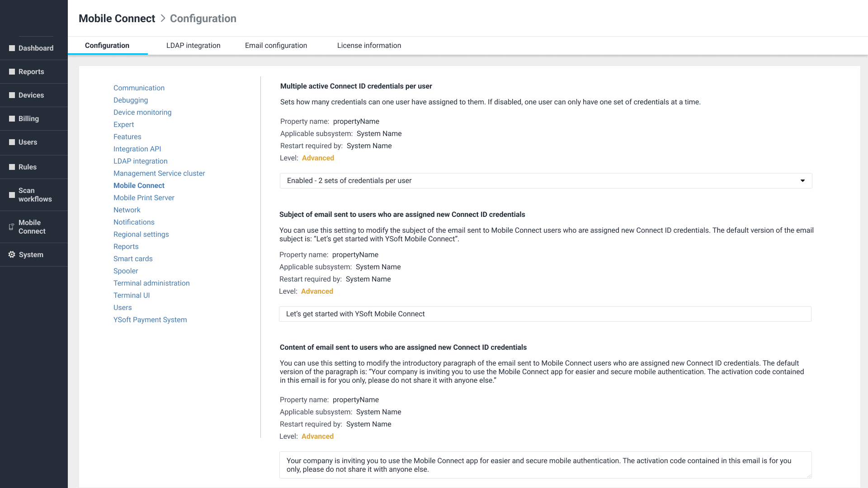The image size is (868, 488).
Task: Select the Users icon in sidebar
Action: click(x=12, y=142)
